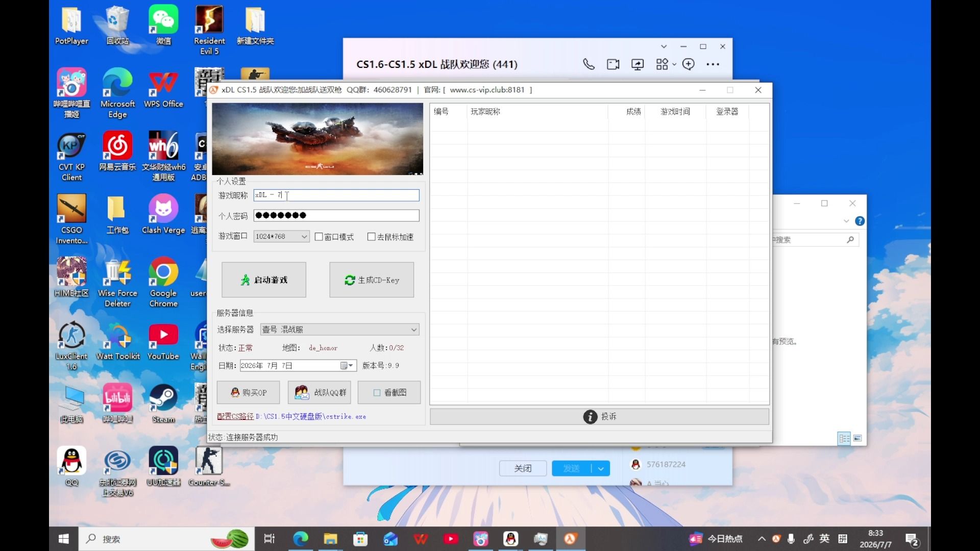The height and width of the screenshot is (551, 980).
Task: Open 战队QQ群 button
Action: (x=319, y=392)
